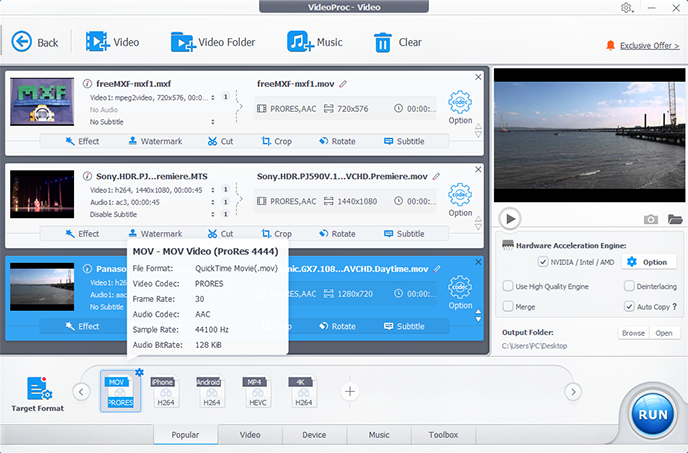Expand the Sony Disable Subtitle selector

[213, 215]
